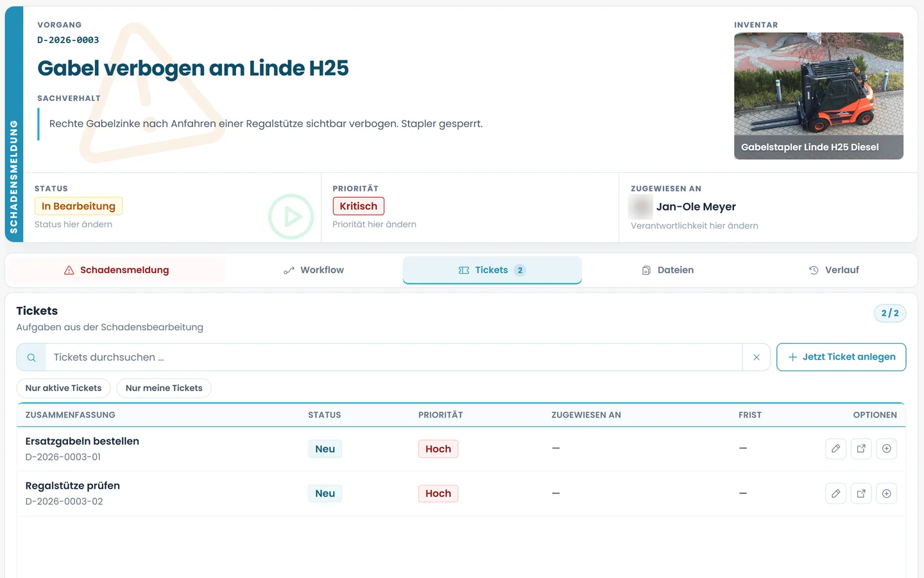Image resolution: width=924 pixels, height=578 pixels.
Task: Sort by Zusammenfassung column header
Action: click(x=71, y=415)
